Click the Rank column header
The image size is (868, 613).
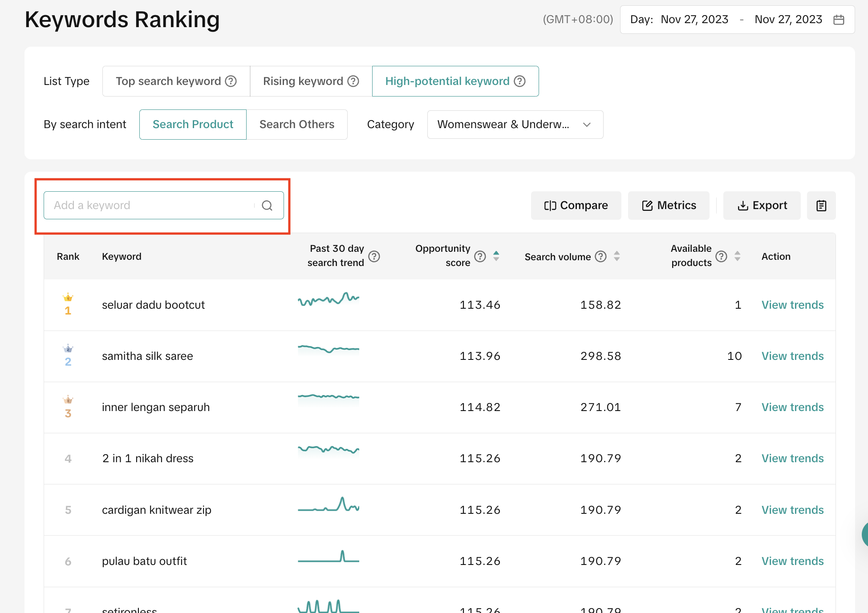tap(68, 256)
